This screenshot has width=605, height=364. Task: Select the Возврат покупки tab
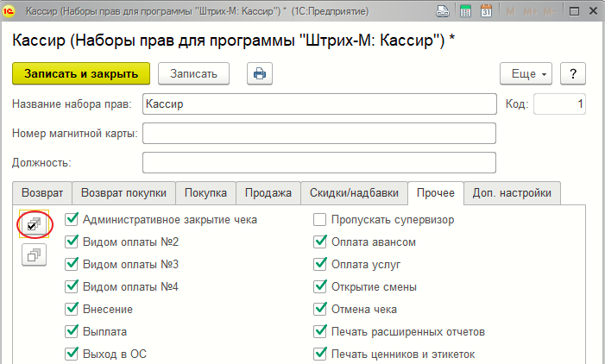(x=123, y=192)
